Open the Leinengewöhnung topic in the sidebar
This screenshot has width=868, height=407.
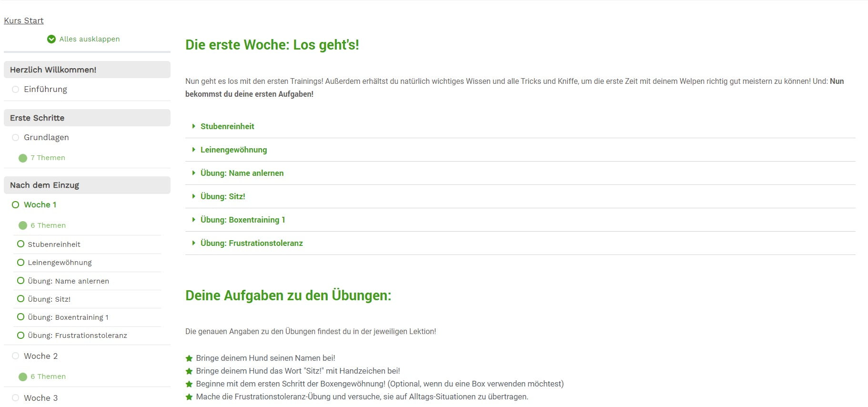[60, 263]
